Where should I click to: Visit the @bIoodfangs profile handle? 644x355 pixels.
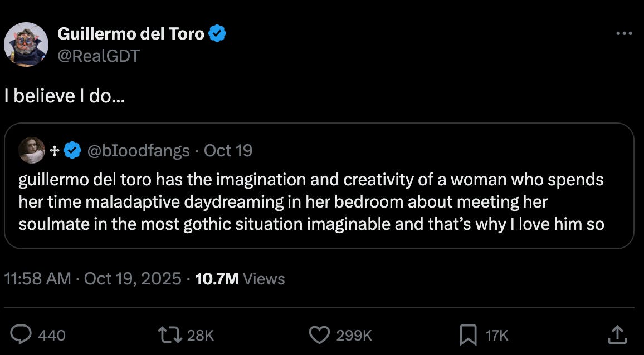(139, 151)
